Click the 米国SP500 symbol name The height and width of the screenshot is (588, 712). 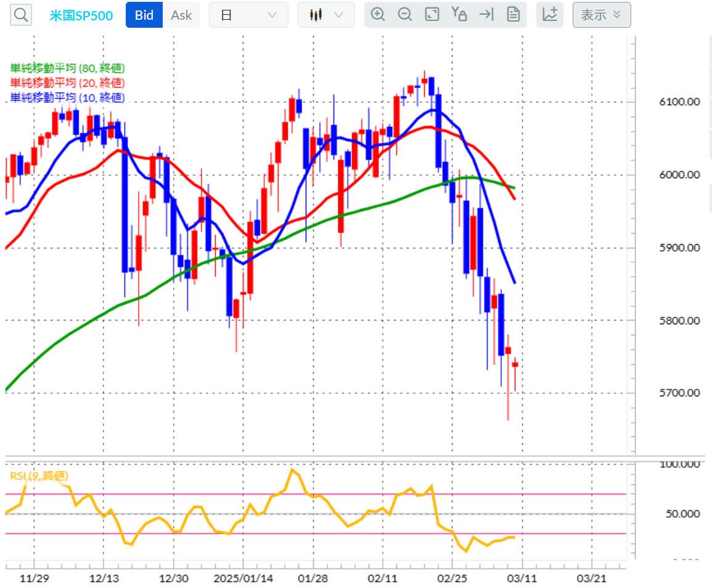pyautogui.click(x=81, y=15)
